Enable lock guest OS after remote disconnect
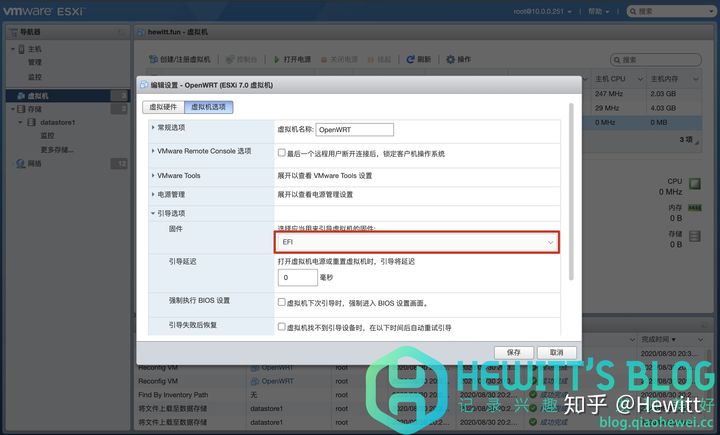 (282, 153)
